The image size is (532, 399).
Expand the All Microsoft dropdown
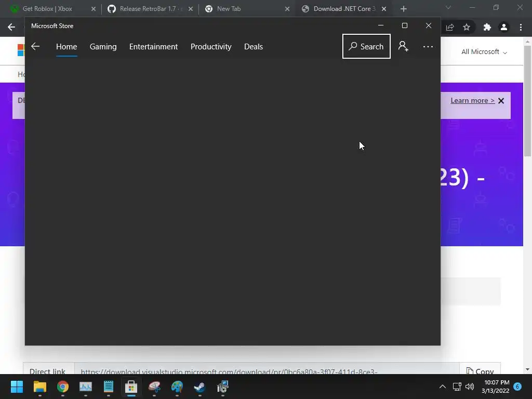[x=484, y=52]
